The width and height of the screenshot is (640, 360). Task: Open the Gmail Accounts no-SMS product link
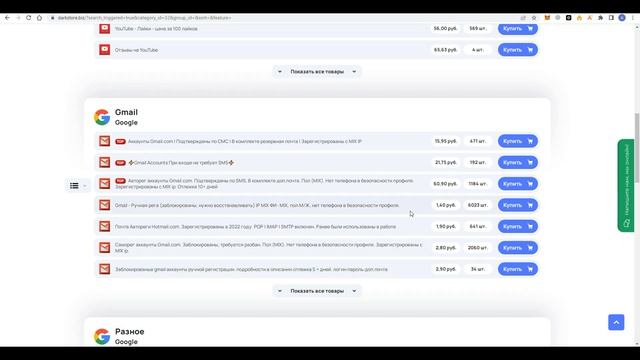(181, 162)
